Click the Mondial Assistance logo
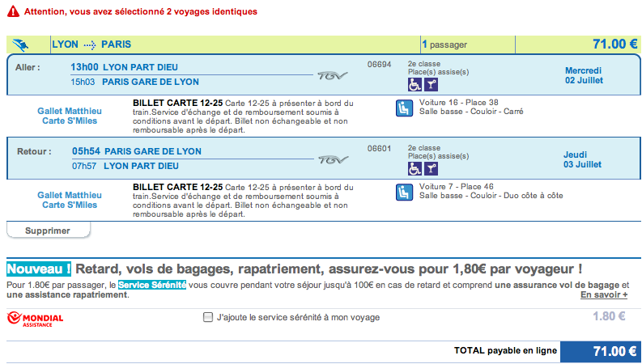This screenshot has height=364, width=642. click(35, 318)
